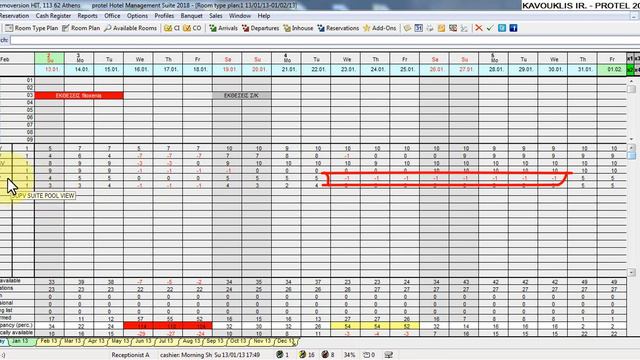640x360 pixels.
Task: Click the green checkmark toolbar icon
Action: tap(490, 28)
